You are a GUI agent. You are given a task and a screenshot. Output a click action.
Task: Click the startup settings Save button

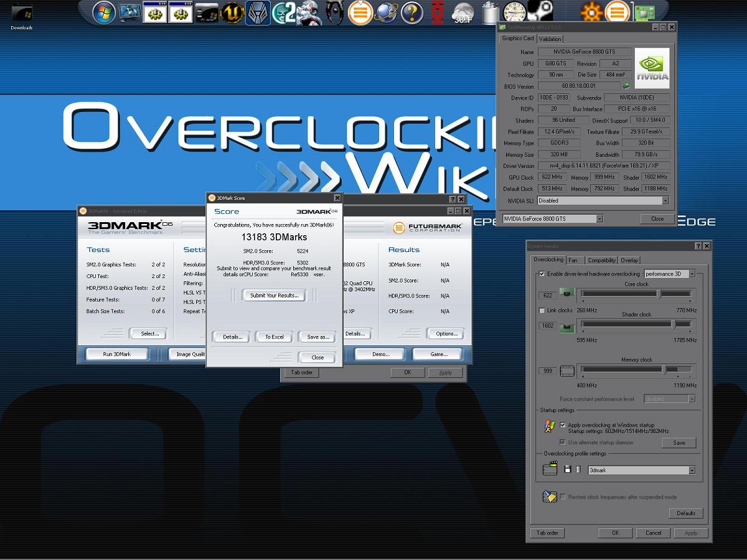coord(679,443)
